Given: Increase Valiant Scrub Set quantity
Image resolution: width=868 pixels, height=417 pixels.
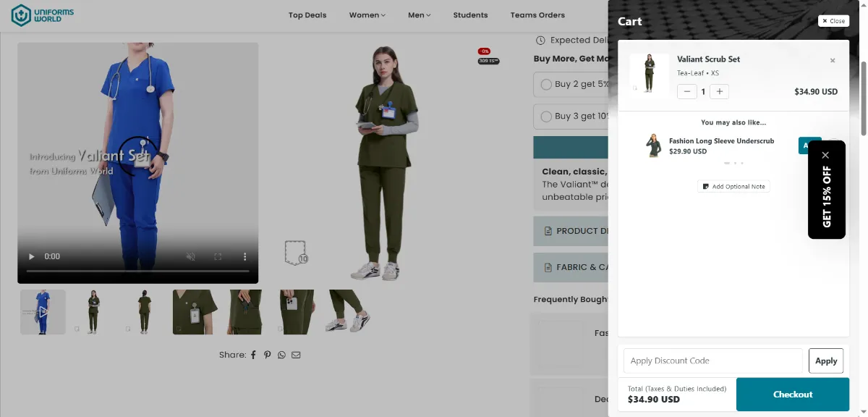Looking at the screenshot, I should coord(719,92).
